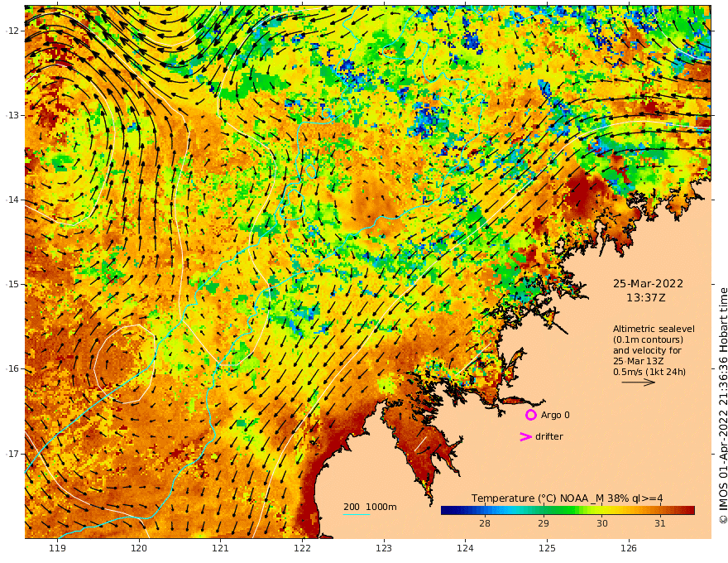Click the 0.5m/s velocity scale arrow
This screenshot has height=563, width=728.
click(638, 383)
